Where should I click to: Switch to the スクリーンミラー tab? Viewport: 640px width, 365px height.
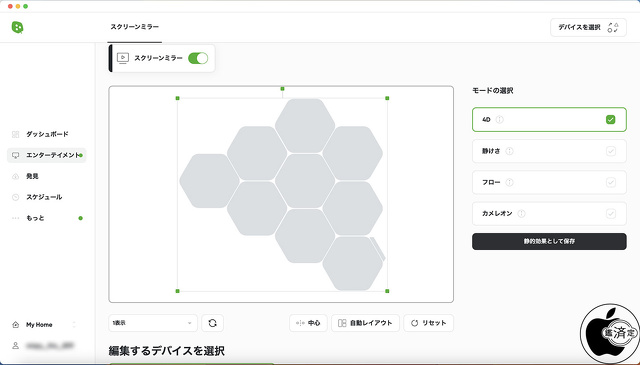[135, 27]
